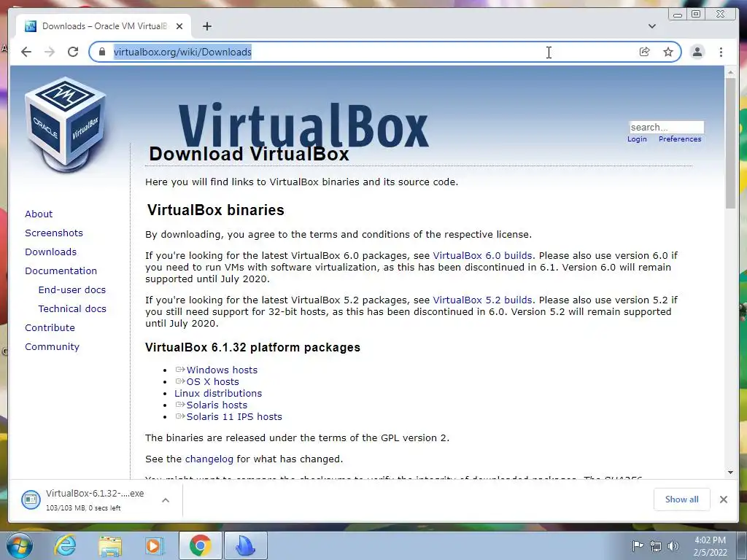Download the Solaris 11 IPS hosts package
The image size is (747, 560).
(234, 416)
